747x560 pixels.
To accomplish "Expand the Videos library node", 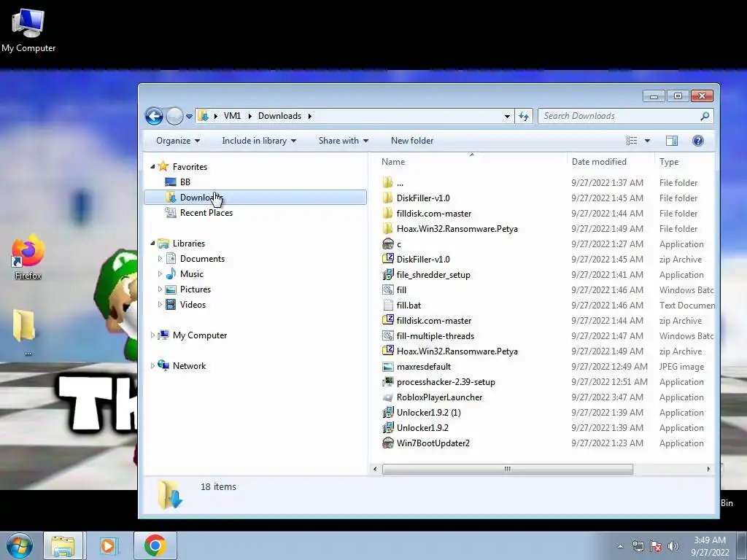I will tap(160, 304).
